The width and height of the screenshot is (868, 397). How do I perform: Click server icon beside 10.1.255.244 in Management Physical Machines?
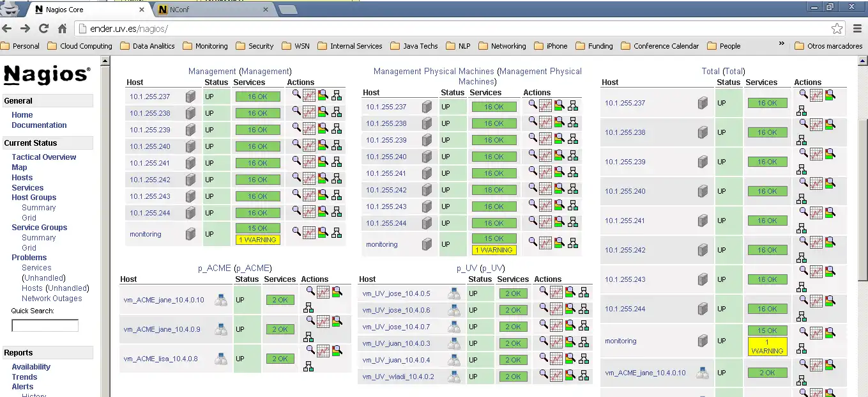pyautogui.click(x=427, y=223)
